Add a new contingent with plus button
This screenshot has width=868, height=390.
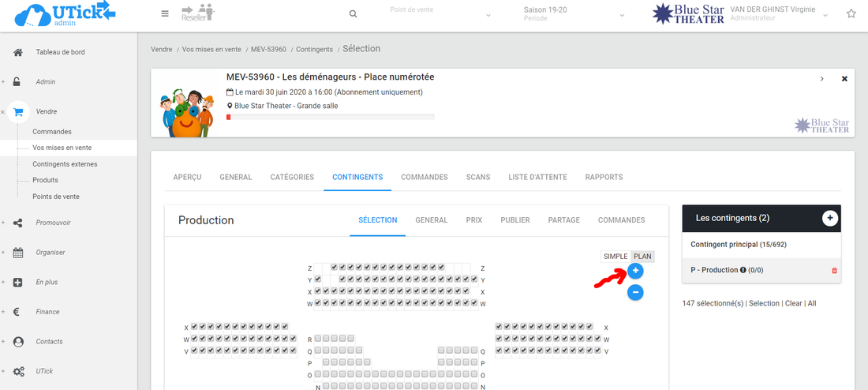coord(829,218)
